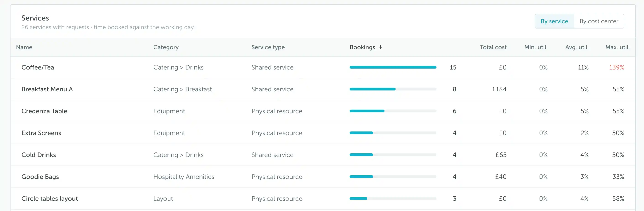Sort by the Total cost column header

pos(493,47)
